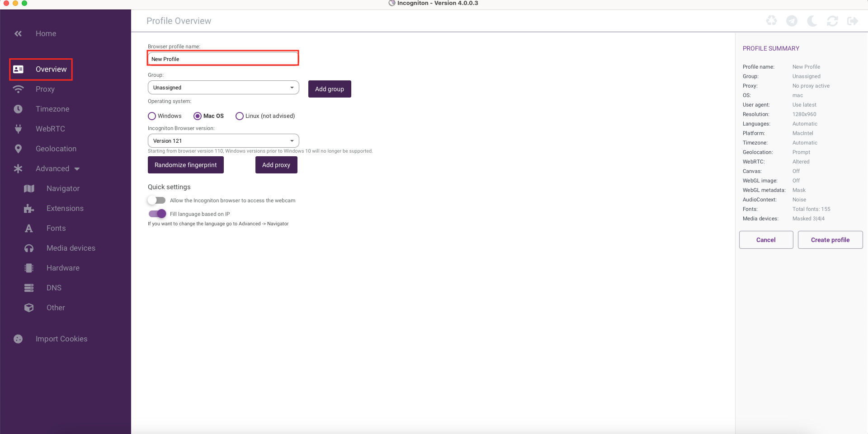Viewport: 868px width, 434px height.
Task: Click the logout arrow icon
Action: click(853, 21)
